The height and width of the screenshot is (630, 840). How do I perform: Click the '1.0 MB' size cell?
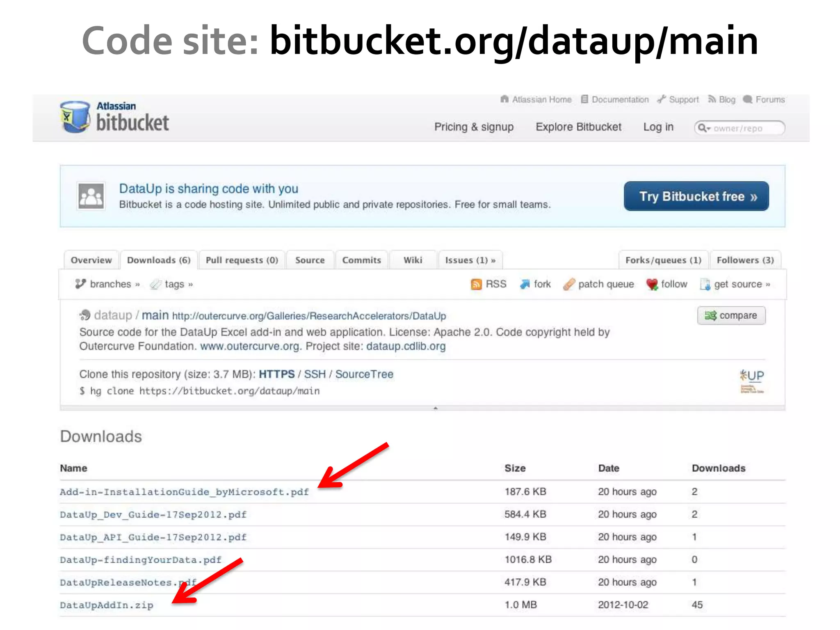tap(520, 605)
